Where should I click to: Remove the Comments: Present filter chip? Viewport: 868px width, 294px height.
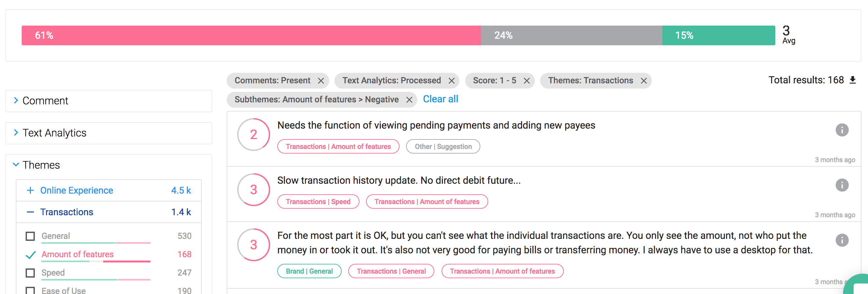[x=321, y=81]
